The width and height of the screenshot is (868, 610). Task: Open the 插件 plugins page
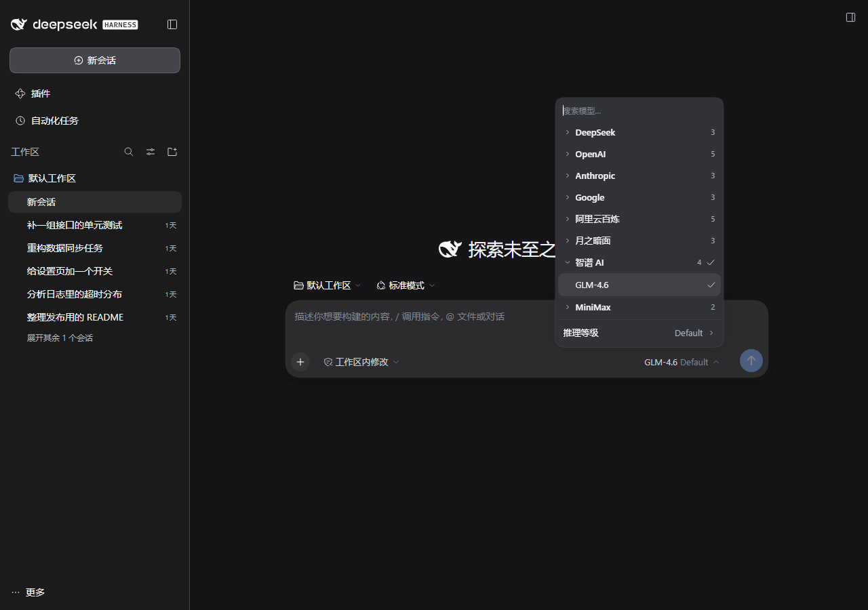[x=95, y=94]
